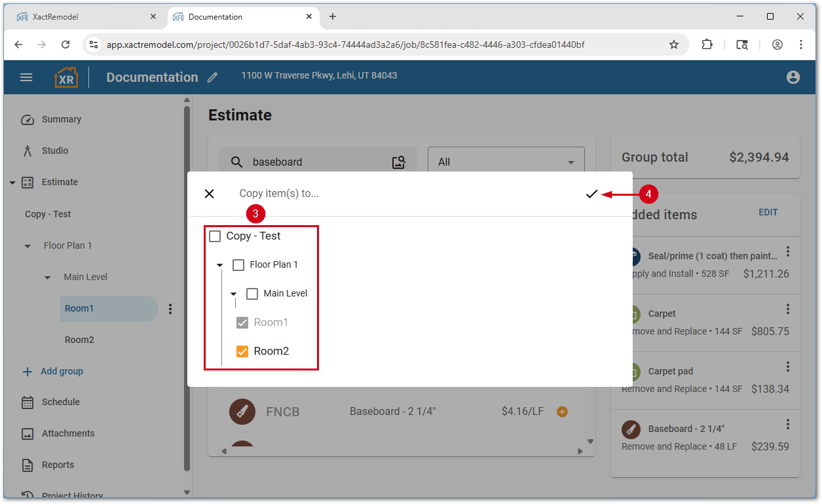
Task: Open the Schedule section icon
Action: point(27,402)
